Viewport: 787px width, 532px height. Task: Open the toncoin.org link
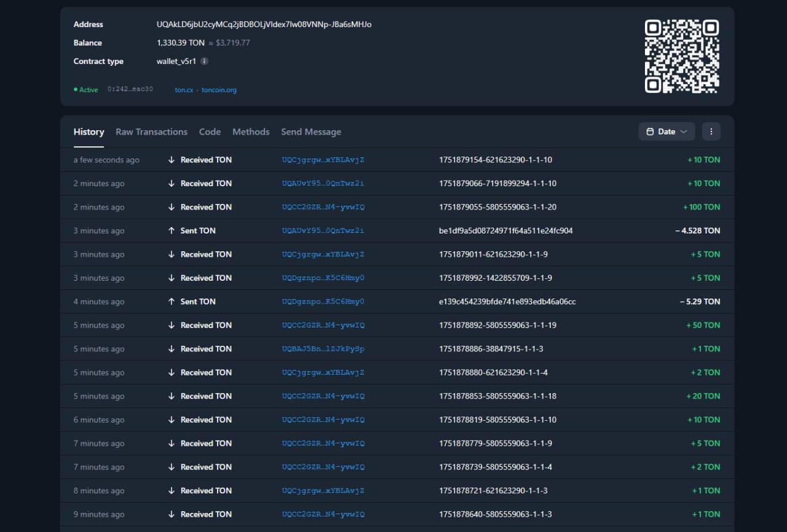pyautogui.click(x=219, y=90)
